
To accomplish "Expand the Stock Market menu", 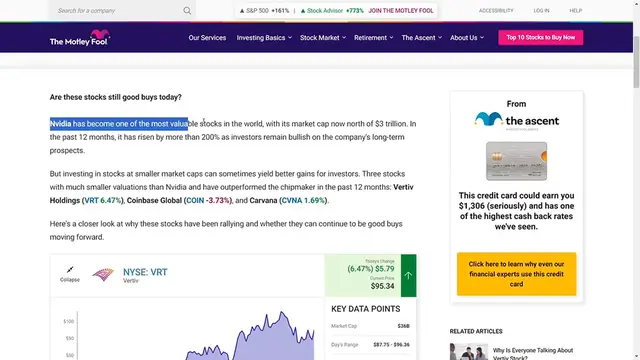I will tap(323, 38).
